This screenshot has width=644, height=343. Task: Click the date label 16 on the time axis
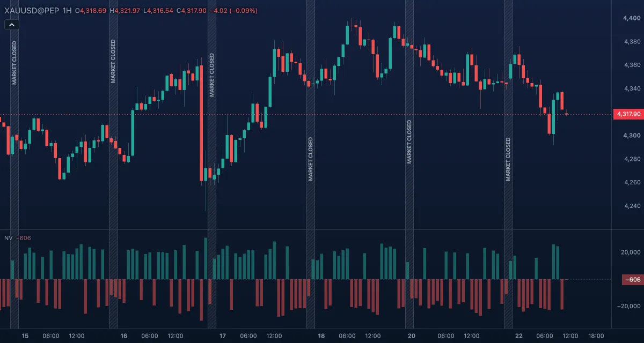pyautogui.click(x=124, y=336)
